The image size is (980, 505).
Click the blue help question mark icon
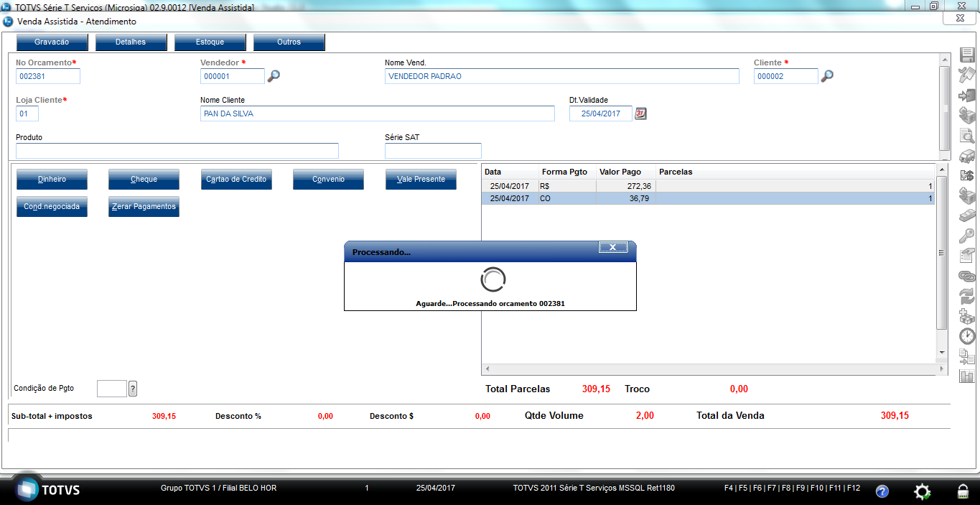point(882,491)
